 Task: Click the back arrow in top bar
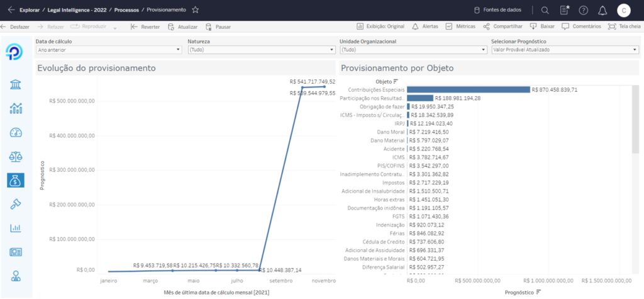11,10
